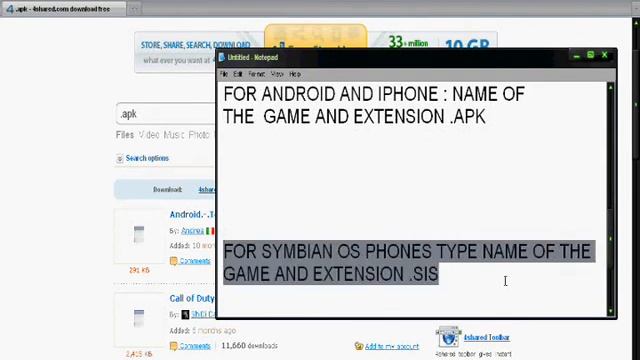Open the Help menu in Notepad
Image resolution: width=640 pixels, height=360 pixels.
[295, 74]
